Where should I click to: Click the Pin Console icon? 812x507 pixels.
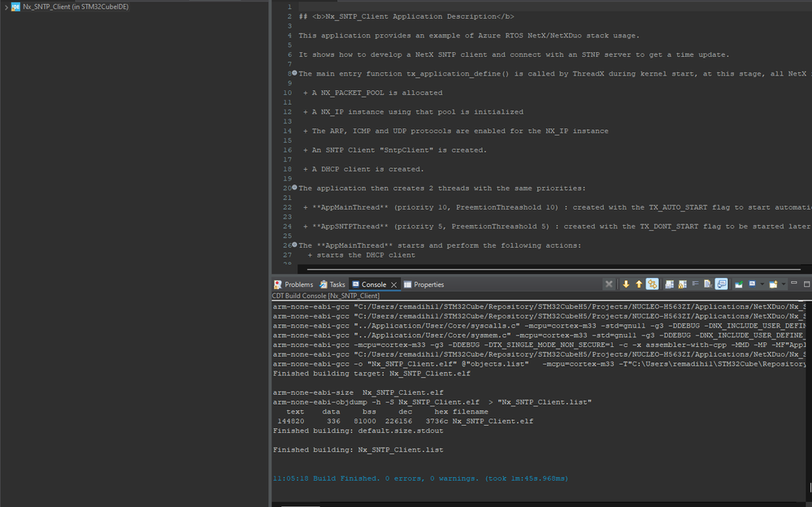coord(739,284)
